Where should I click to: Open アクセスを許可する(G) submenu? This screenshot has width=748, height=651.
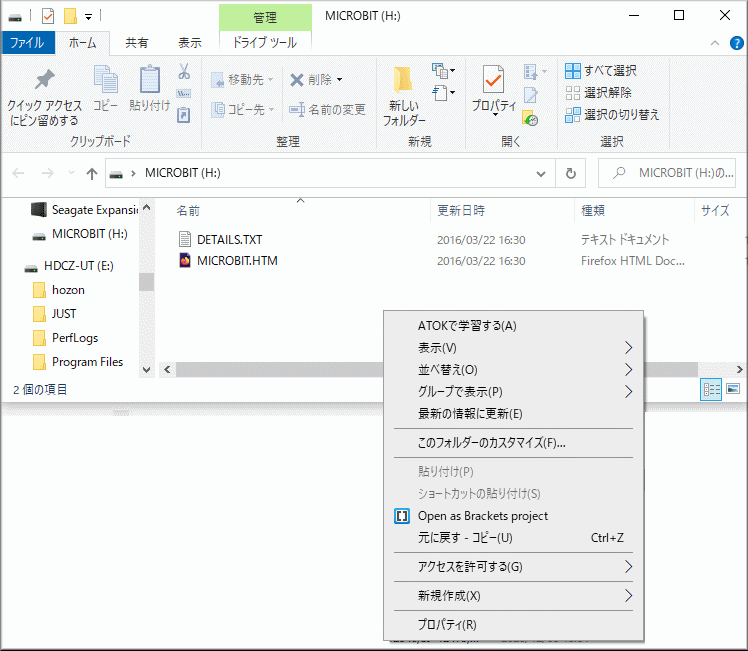pyautogui.click(x=513, y=567)
